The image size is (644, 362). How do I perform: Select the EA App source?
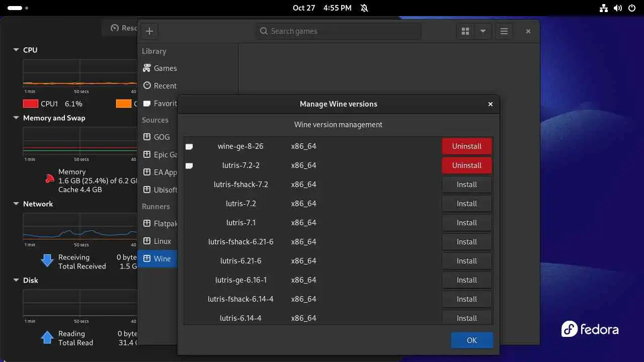click(x=158, y=172)
